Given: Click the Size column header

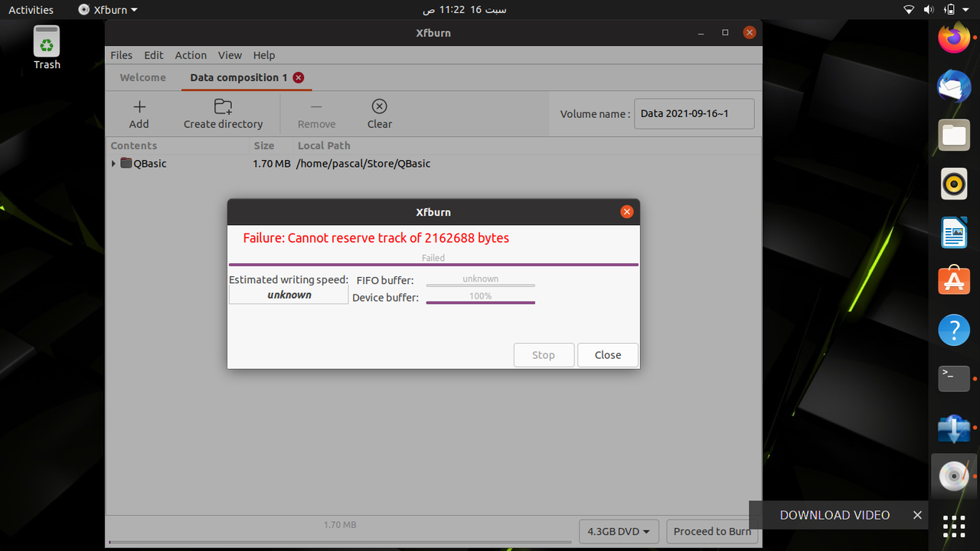Looking at the screenshot, I should pyautogui.click(x=273, y=145).
